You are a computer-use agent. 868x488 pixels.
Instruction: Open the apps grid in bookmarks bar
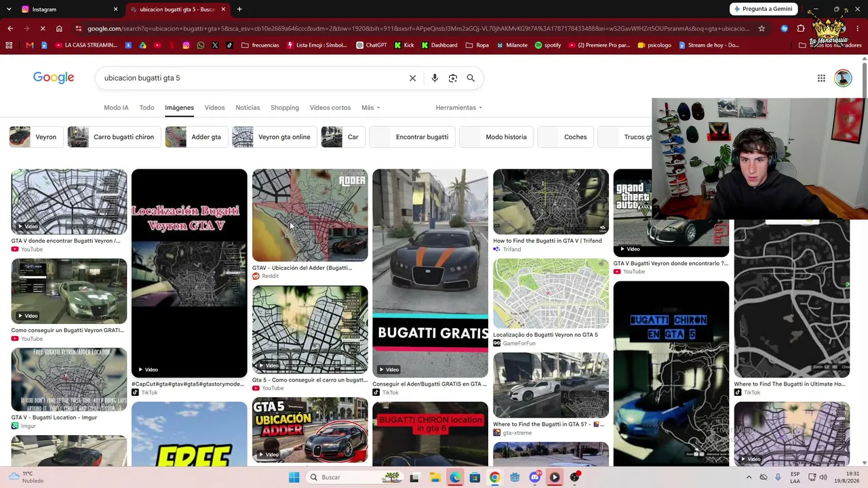9,45
